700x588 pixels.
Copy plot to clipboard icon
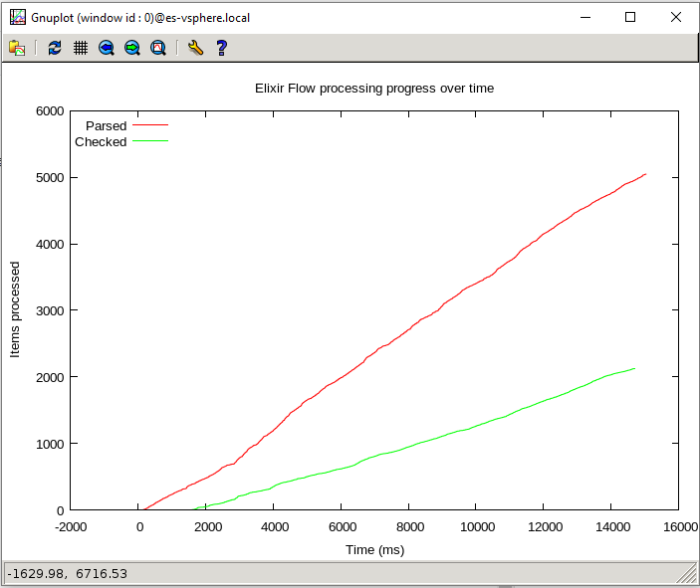(x=17, y=48)
